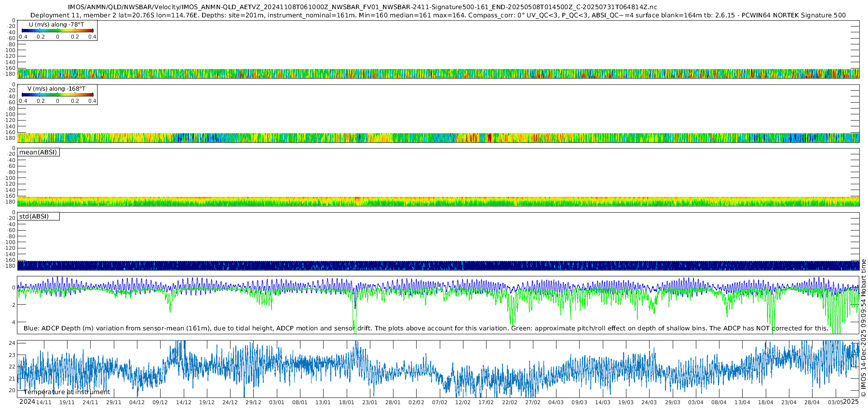868x410 pixels.
Task: Click the 2024 year label
Action: [27, 402]
